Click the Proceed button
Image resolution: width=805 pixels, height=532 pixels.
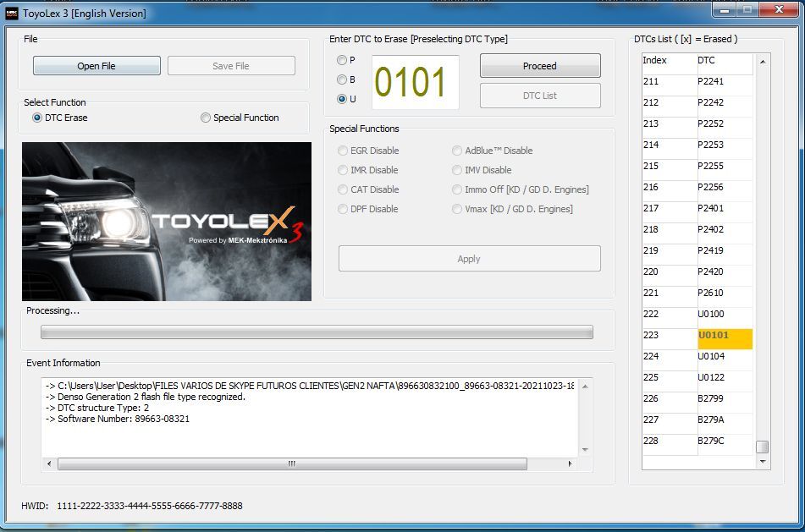pos(540,66)
